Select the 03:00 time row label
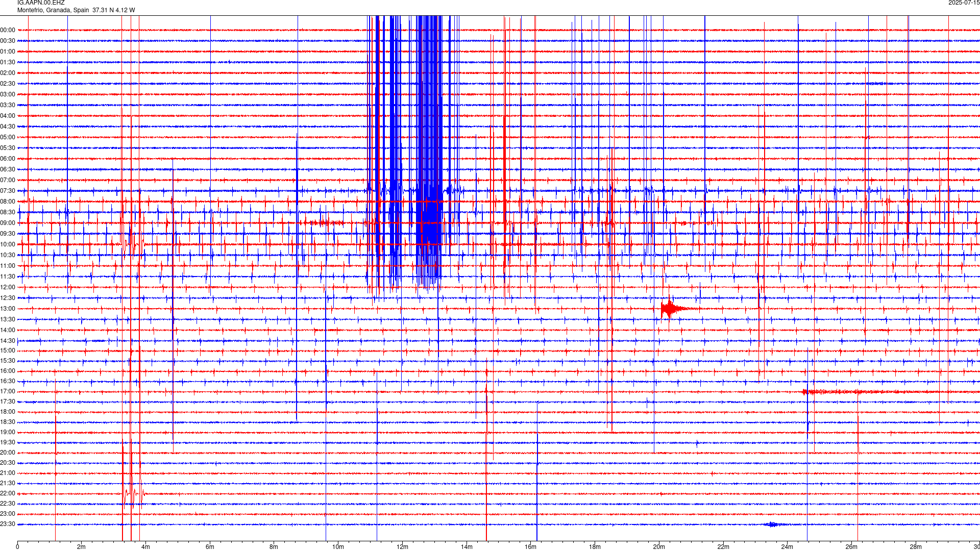Image resolution: width=980 pixels, height=551 pixels. click(8, 94)
